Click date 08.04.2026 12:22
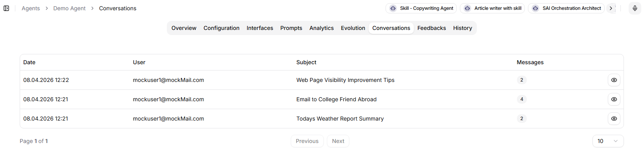The height and width of the screenshot is (156, 644). [x=46, y=80]
